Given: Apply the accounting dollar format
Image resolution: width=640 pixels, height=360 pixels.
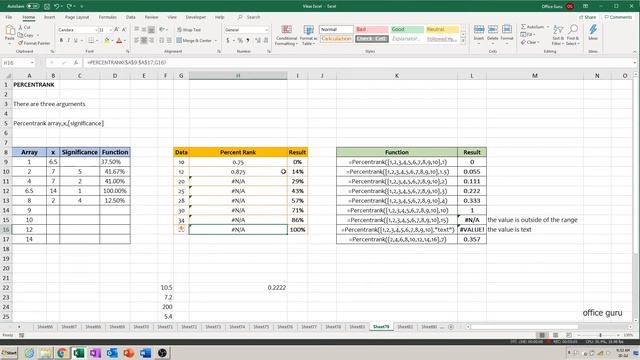Looking at the screenshot, I should point(228,40).
